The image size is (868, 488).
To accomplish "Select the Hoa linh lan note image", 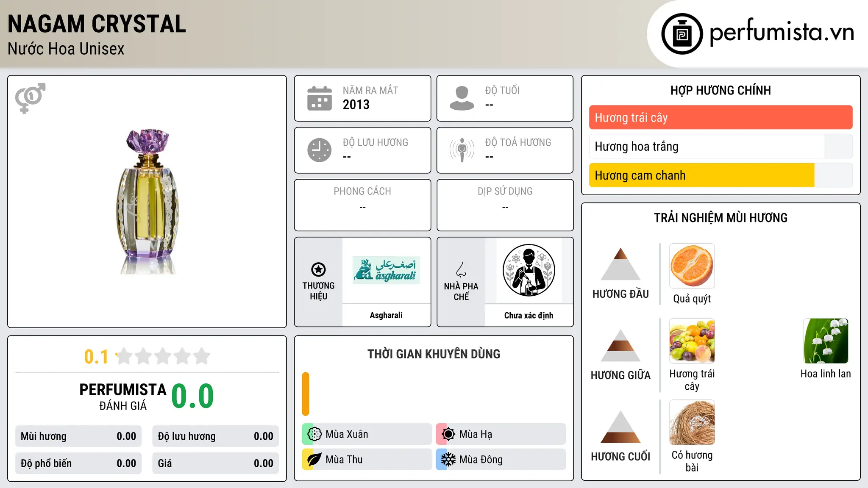I will (x=826, y=341).
